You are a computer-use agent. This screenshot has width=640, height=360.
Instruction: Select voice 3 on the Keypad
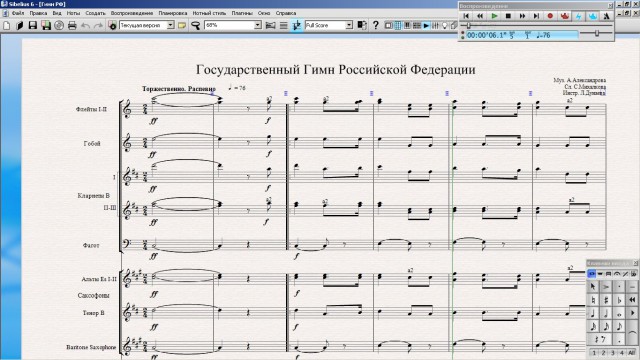(613, 353)
